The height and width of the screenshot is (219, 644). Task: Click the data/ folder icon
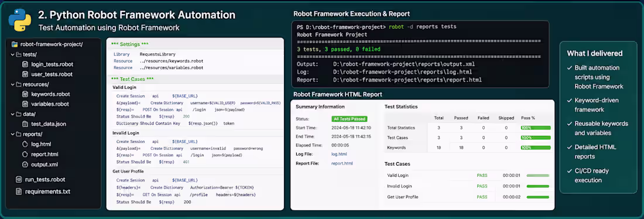click(x=19, y=114)
